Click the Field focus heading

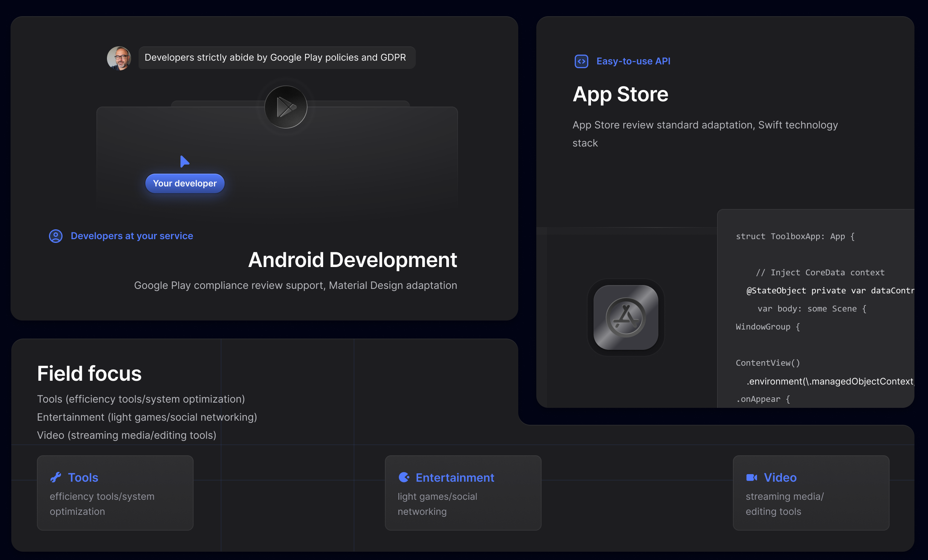(89, 374)
